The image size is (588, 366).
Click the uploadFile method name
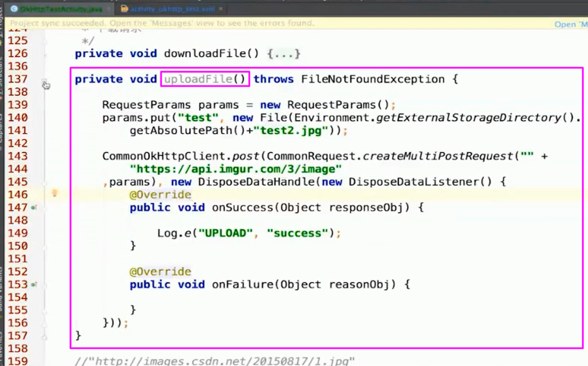(x=198, y=79)
